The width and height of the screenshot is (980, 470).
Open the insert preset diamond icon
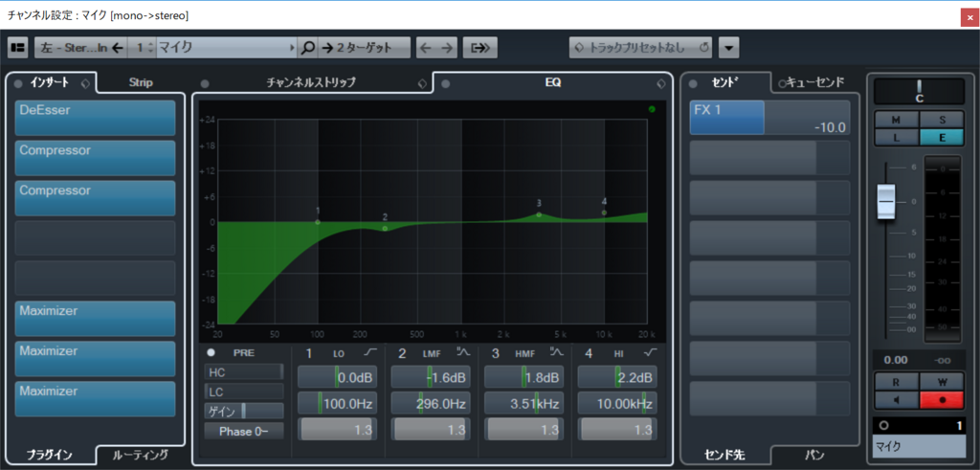(85, 83)
